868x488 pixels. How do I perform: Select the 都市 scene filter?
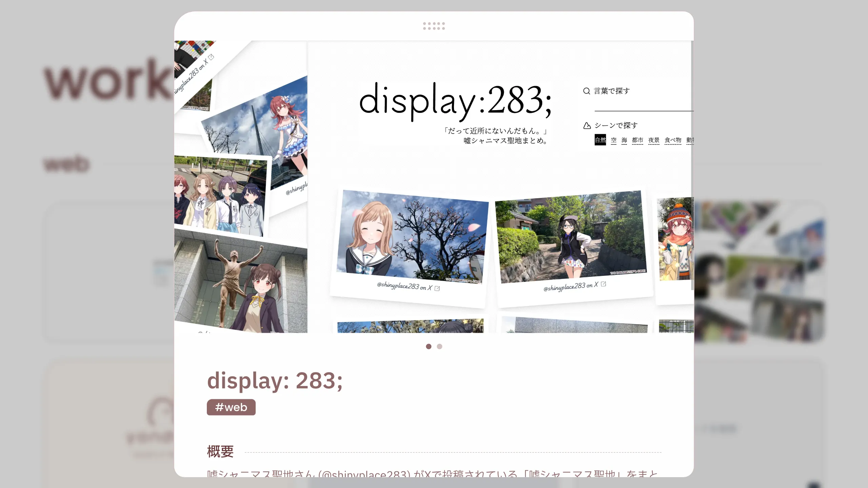[x=637, y=140]
